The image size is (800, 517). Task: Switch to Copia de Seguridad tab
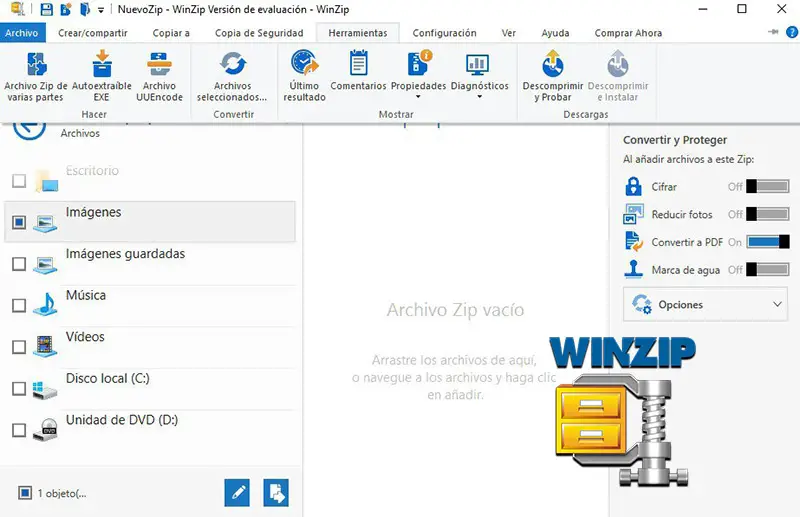tap(259, 33)
